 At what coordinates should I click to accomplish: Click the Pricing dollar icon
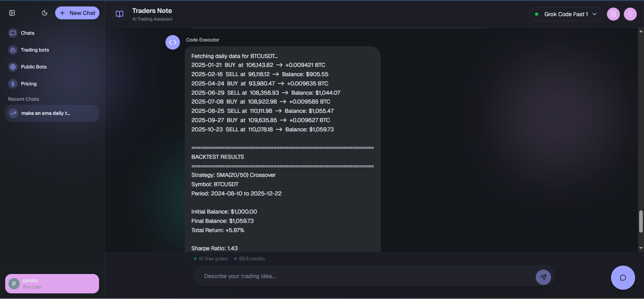click(x=13, y=84)
